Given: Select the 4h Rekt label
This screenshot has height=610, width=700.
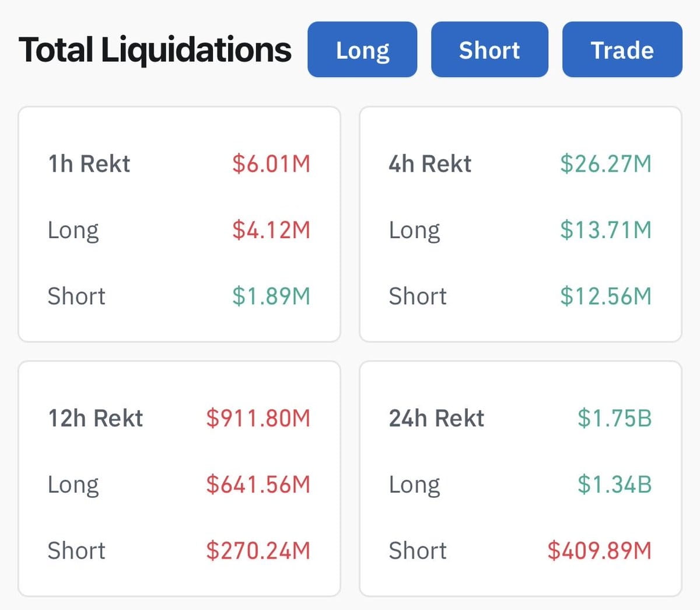Looking at the screenshot, I should click(430, 164).
